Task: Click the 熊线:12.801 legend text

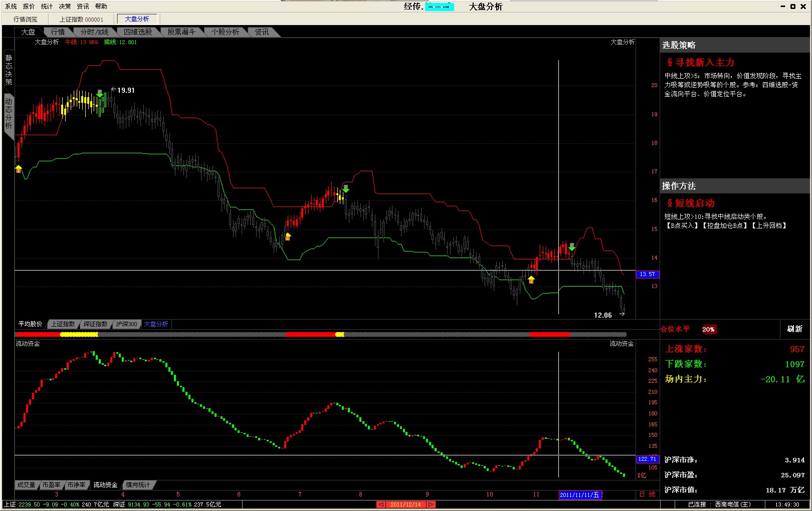Action: click(x=120, y=42)
